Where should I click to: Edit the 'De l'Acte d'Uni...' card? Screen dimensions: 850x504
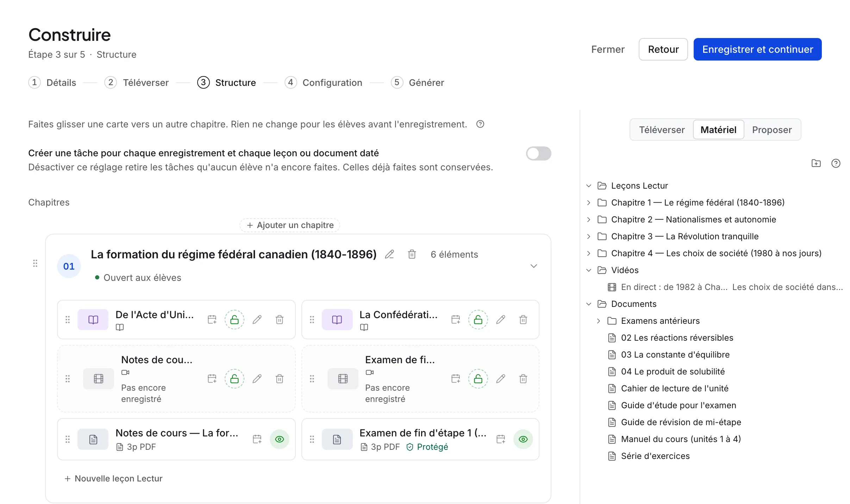257,320
